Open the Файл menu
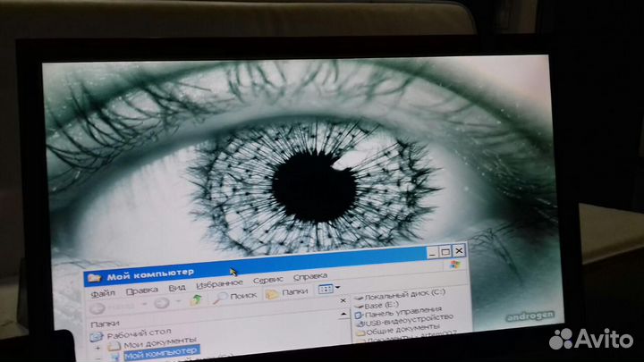The image size is (644, 362). coord(102,292)
